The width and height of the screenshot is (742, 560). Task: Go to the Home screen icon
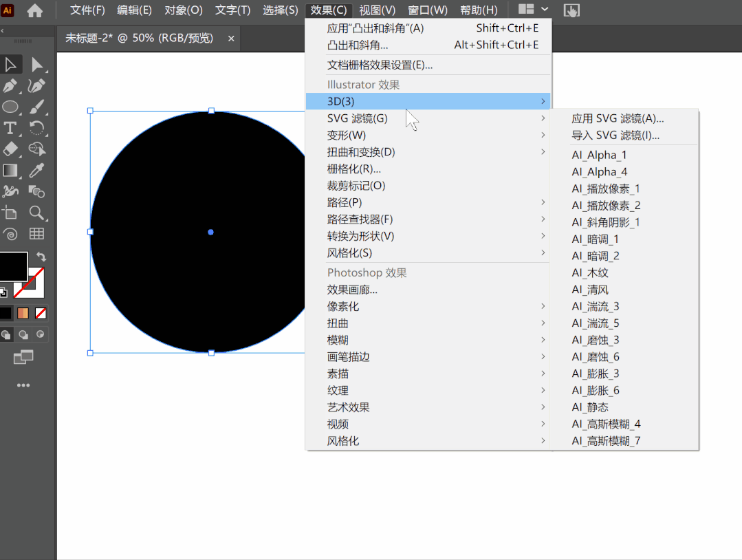pos(34,10)
